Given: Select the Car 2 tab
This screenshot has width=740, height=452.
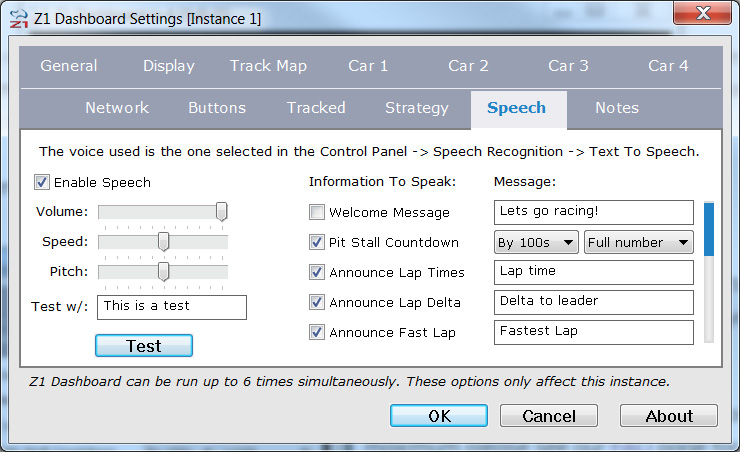Looking at the screenshot, I should 468,66.
